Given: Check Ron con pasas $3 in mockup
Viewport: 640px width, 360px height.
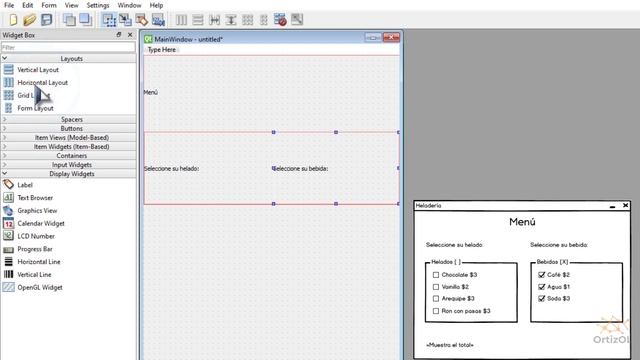Looking at the screenshot, I should (436, 311).
